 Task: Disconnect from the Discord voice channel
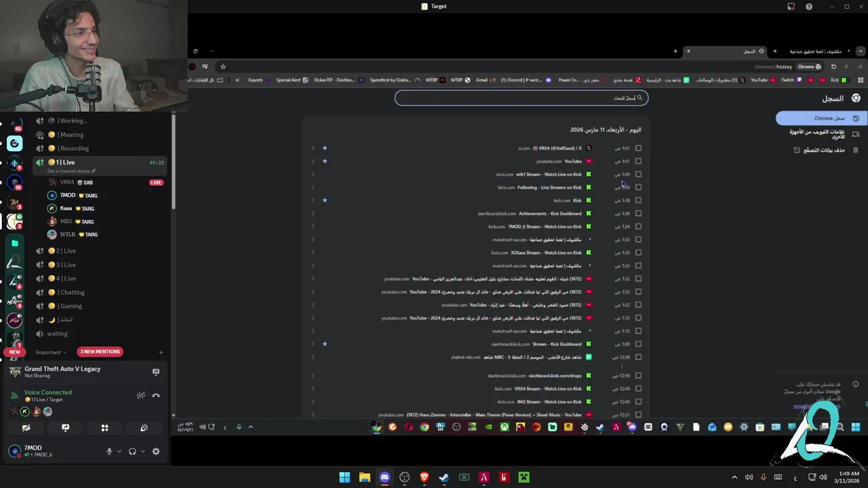click(156, 396)
